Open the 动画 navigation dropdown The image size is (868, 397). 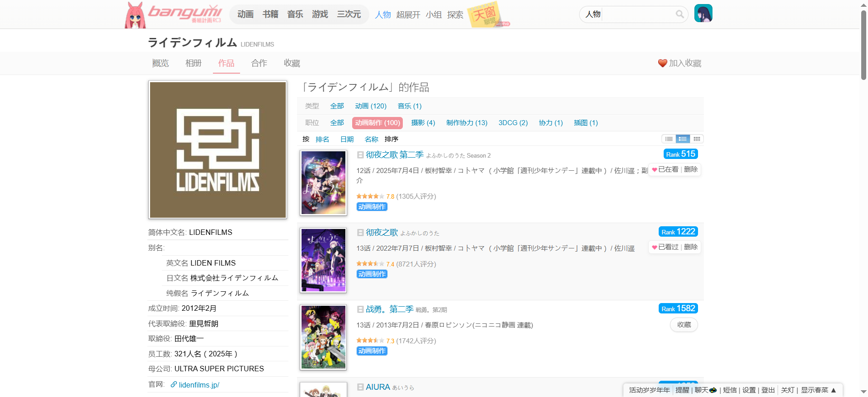click(x=245, y=14)
